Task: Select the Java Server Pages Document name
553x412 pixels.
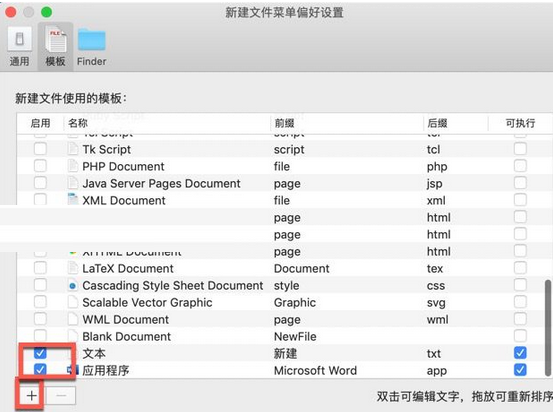Action: click(x=161, y=183)
